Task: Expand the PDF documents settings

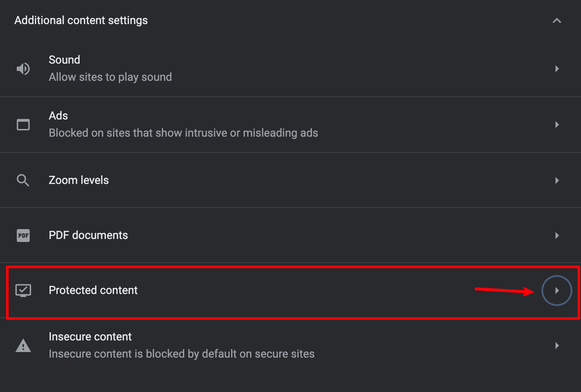Action: point(557,235)
